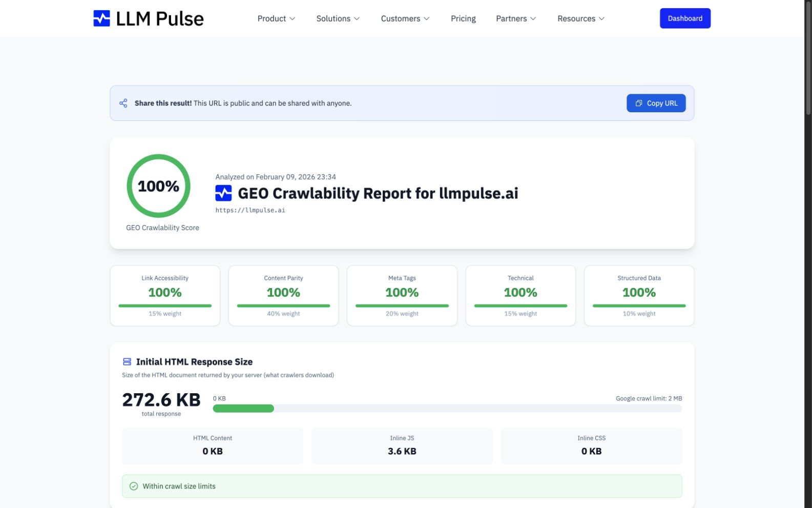Click the Share this result! text
This screenshot has width=812, height=508.
[163, 103]
